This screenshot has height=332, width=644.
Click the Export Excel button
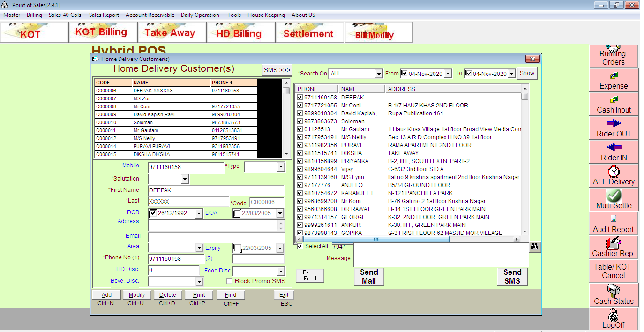coord(310,276)
